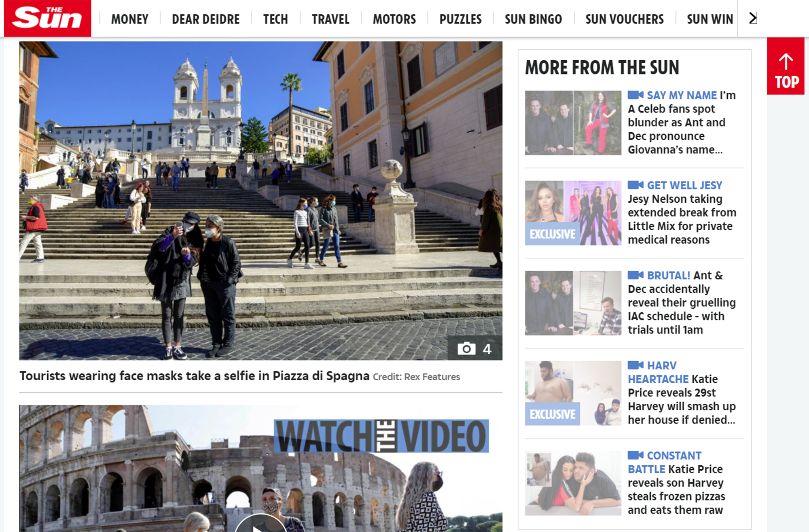The image size is (809, 532).
Task: Open the Dear Deidre section
Action: coord(205,19)
